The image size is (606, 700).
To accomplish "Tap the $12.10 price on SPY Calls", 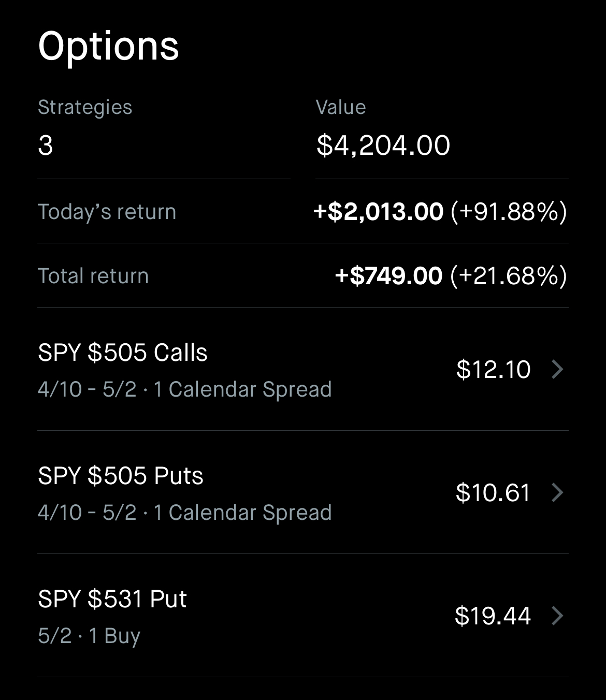I will (493, 370).
